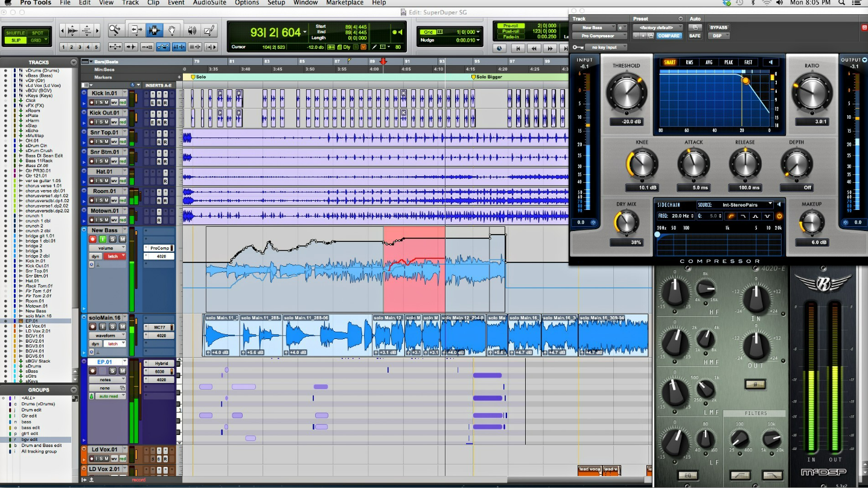Open the Options menu
This screenshot has height=488, width=868.
247,3
